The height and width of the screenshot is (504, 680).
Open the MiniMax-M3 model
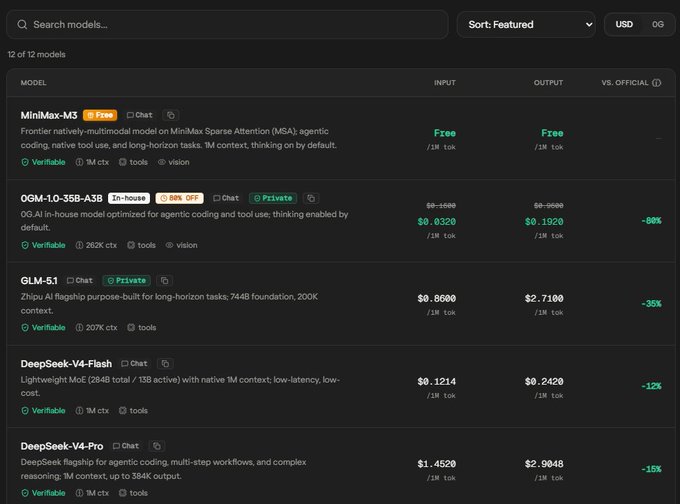tap(49, 115)
